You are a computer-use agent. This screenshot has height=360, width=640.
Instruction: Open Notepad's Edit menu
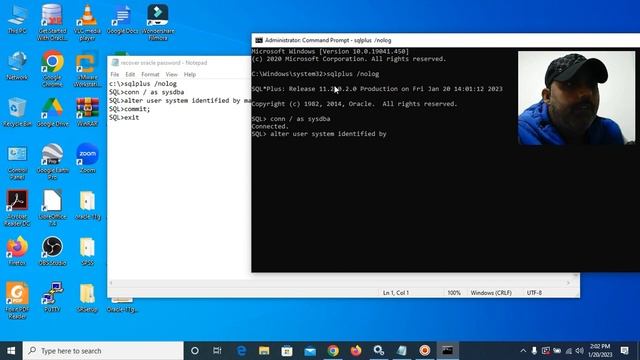coord(130,74)
